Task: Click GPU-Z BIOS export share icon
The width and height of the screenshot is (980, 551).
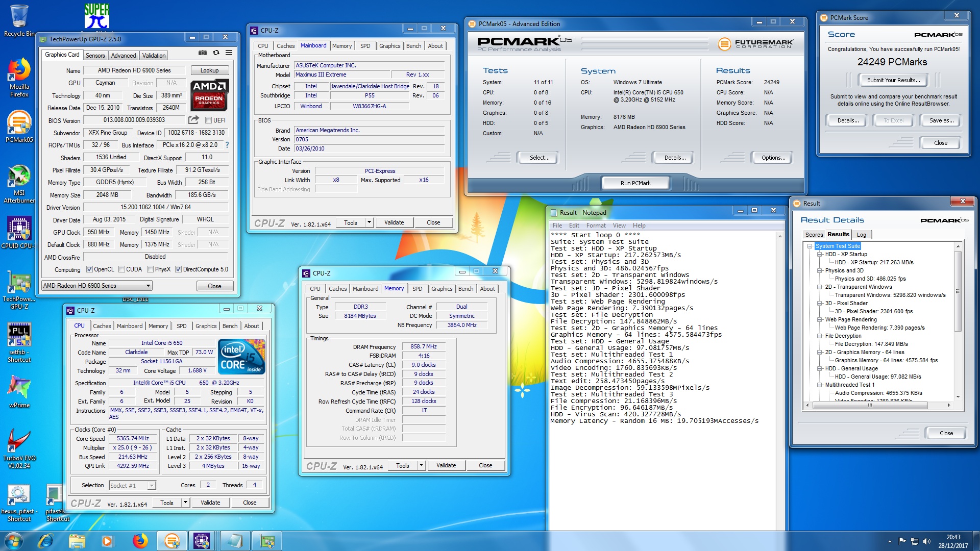Action: [x=193, y=120]
